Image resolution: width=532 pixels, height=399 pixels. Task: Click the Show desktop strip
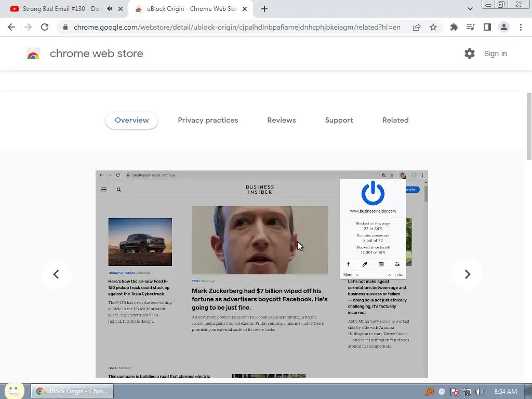528,391
